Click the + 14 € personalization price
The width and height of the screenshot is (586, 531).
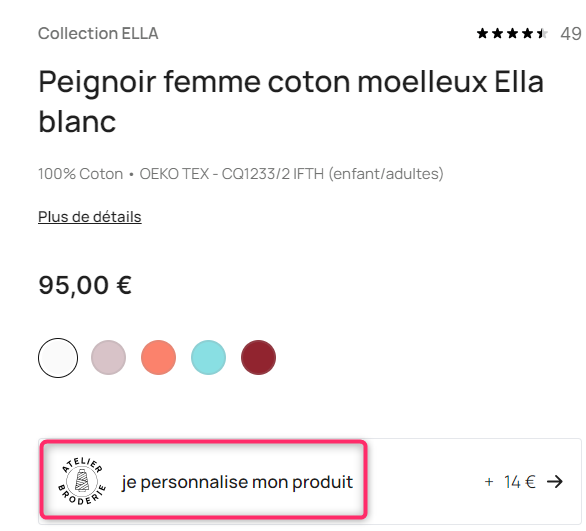click(x=510, y=482)
